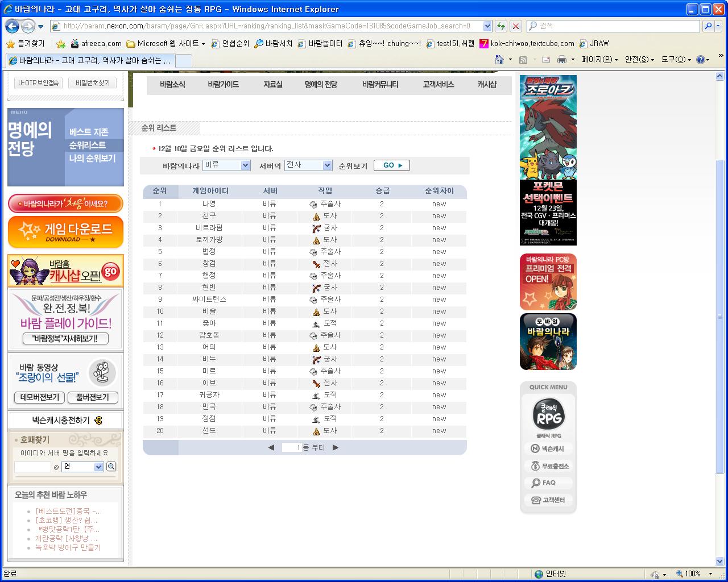Select the 넥슨캐시 icon in Quick Menu

pos(548,448)
